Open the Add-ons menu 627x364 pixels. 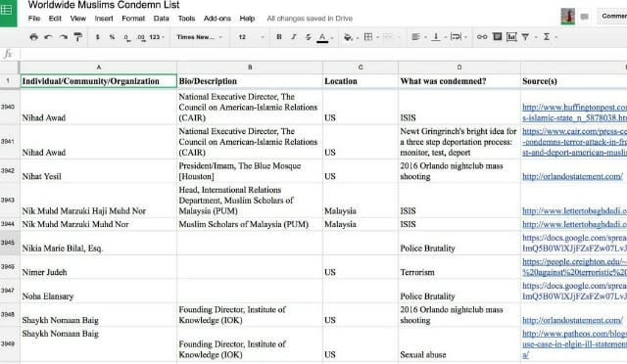[217, 19]
